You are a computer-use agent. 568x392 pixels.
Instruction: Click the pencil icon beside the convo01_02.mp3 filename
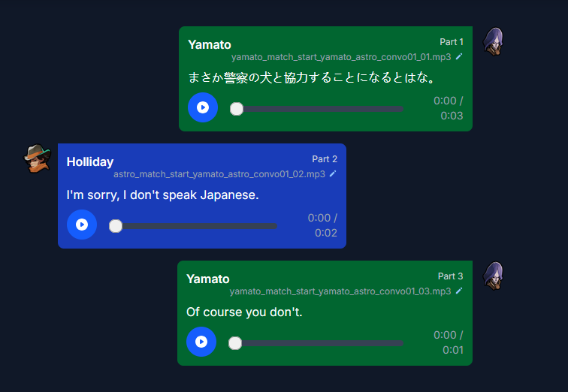coord(333,173)
